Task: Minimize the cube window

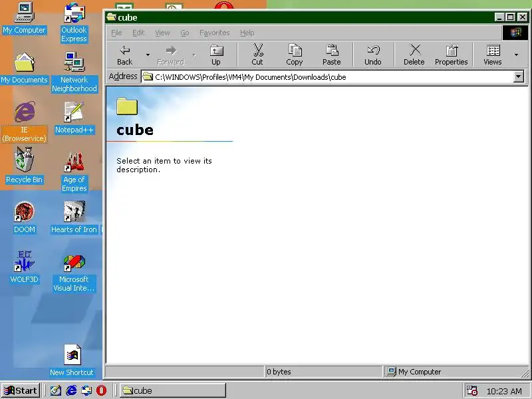Action: 498,17
